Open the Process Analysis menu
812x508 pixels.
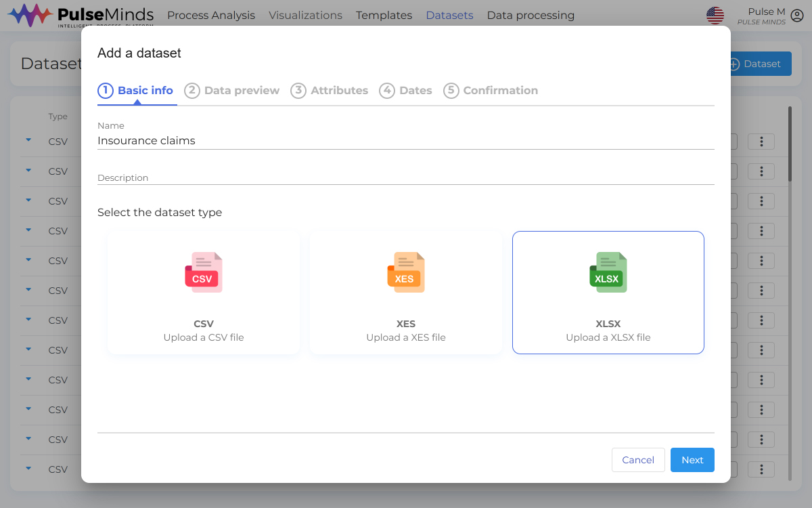211,16
